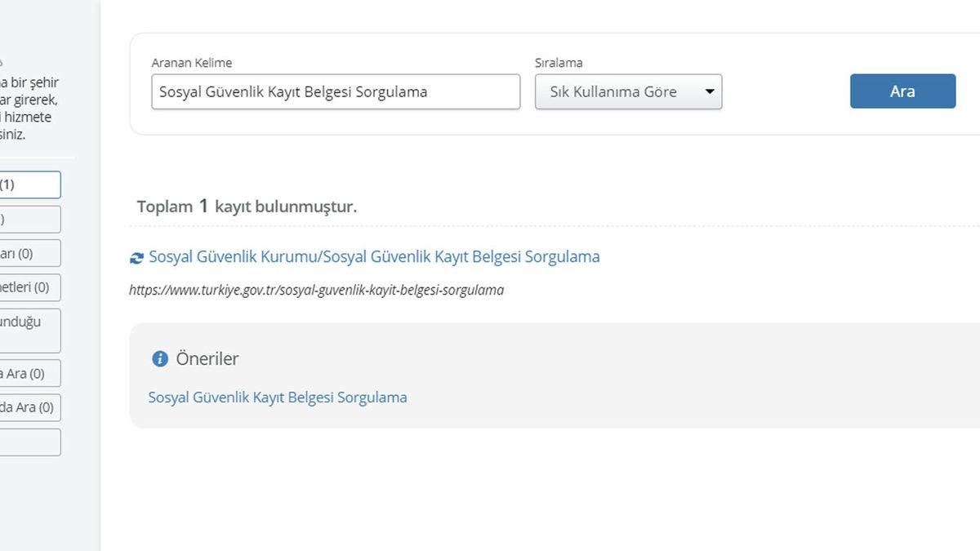Viewport: 980px width, 551px height.
Task: Follow the suggestion link under Öneriler
Action: [277, 397]
